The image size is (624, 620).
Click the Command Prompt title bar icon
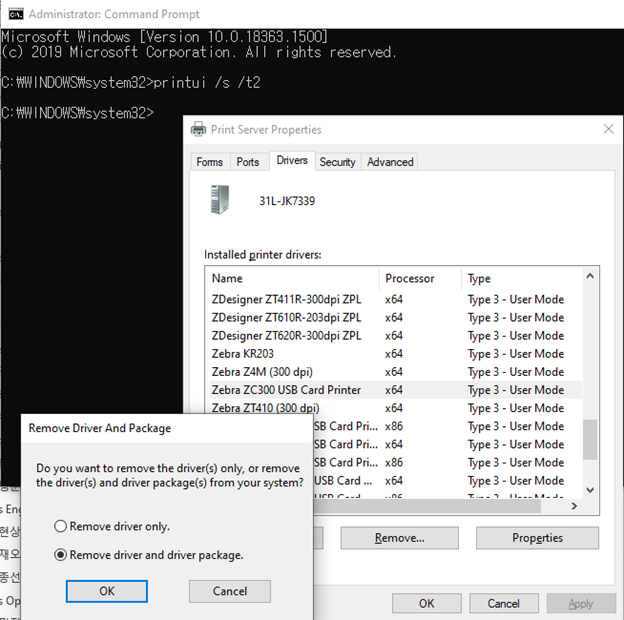pos(15,14)
